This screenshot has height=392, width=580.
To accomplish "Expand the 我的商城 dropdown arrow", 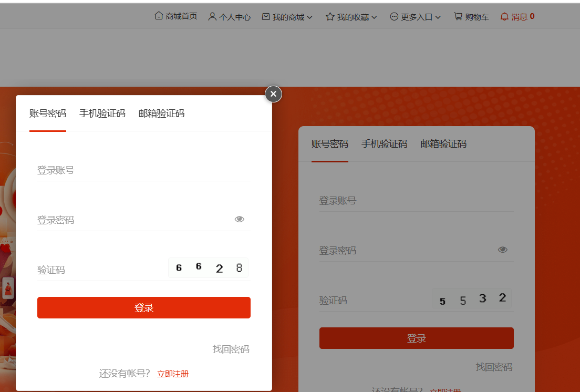I will pos(310,17).
